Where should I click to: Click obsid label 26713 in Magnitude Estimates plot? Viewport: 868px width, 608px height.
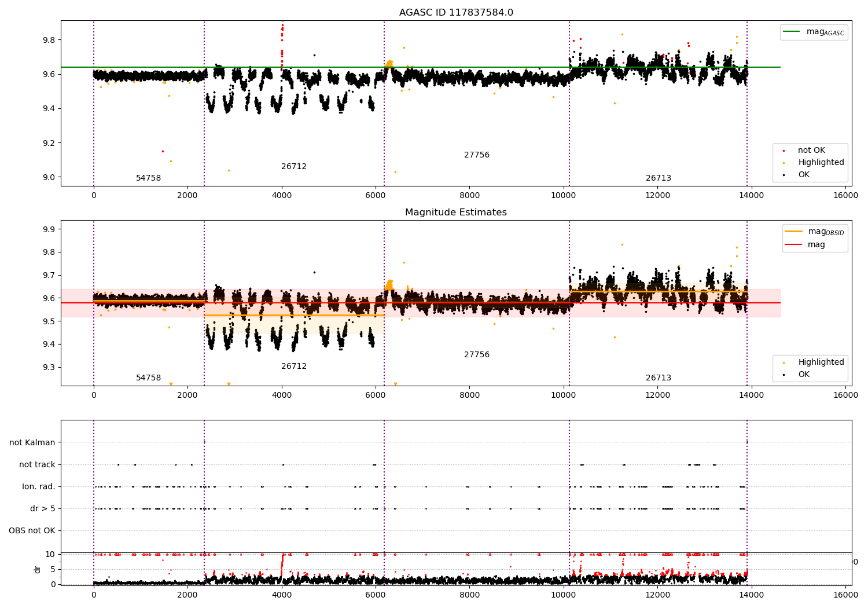click(659, 378)
